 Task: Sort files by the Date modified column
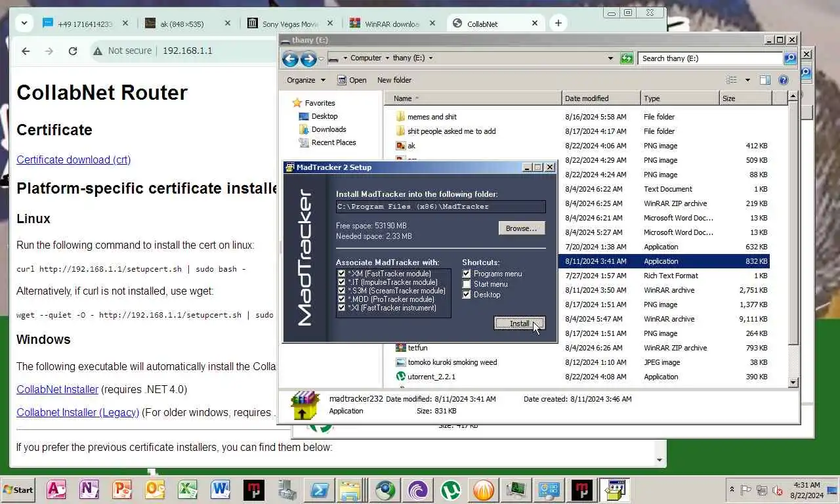(x=600, y=98)
